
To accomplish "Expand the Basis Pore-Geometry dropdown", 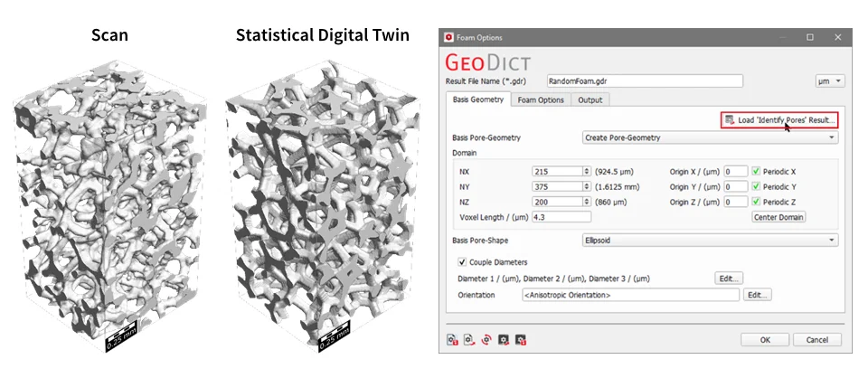I will (x=710, y=137).
